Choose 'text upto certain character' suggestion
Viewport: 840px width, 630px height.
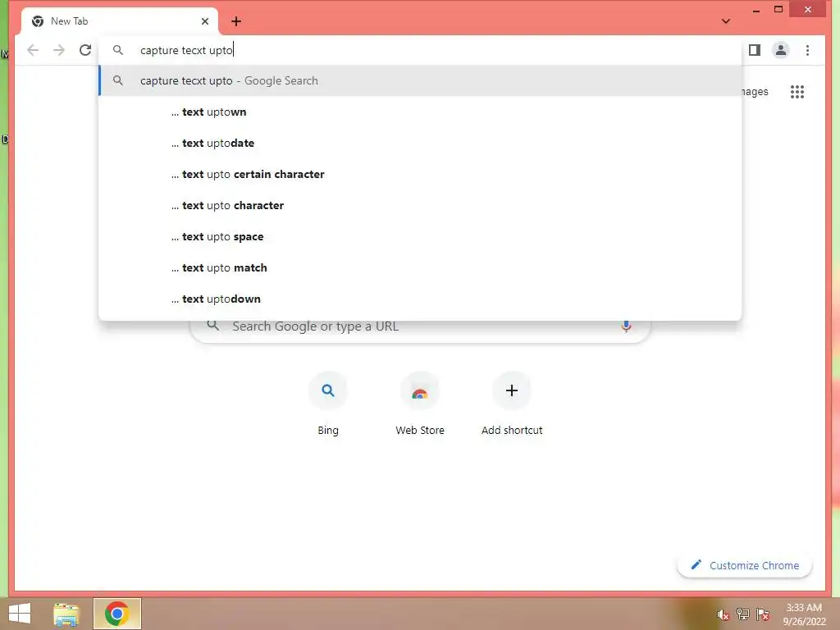421,174
